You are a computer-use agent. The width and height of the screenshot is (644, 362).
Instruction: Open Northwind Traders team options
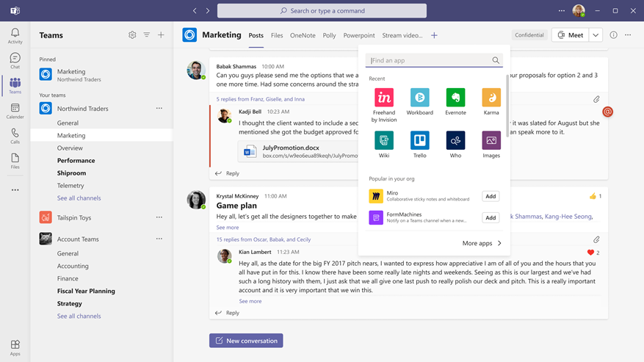159,109
